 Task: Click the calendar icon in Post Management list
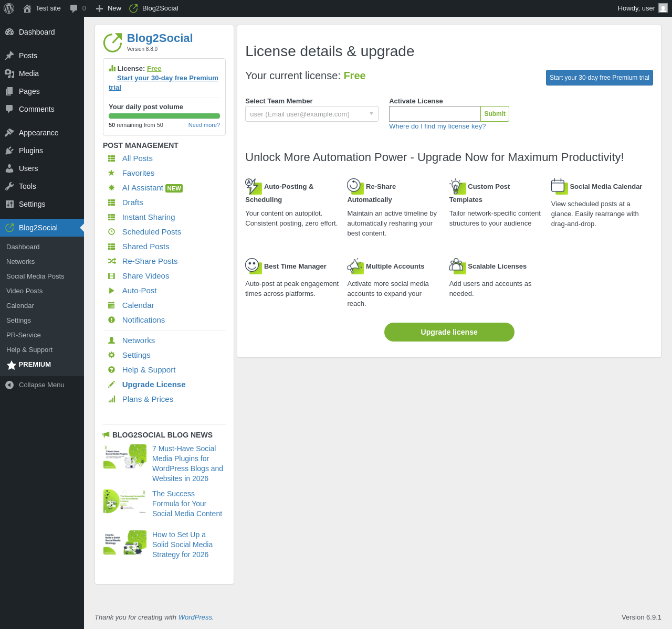(x=111, y=305)
